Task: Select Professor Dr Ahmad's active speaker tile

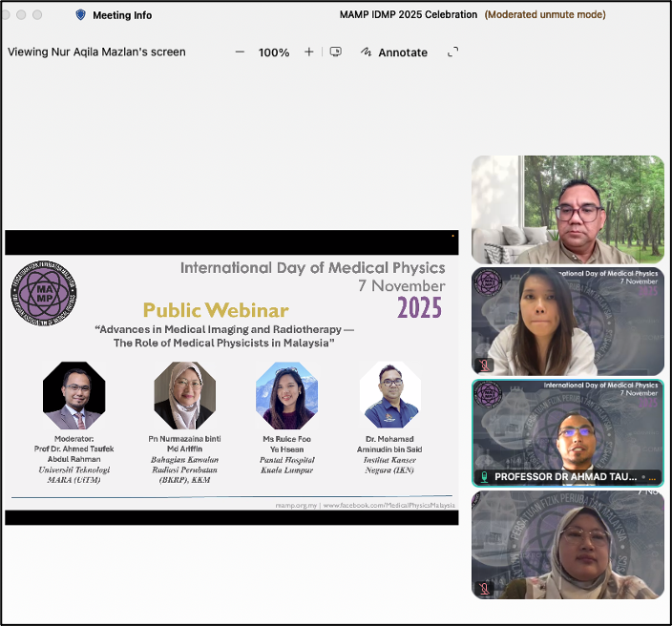Action: pos(567,429)
